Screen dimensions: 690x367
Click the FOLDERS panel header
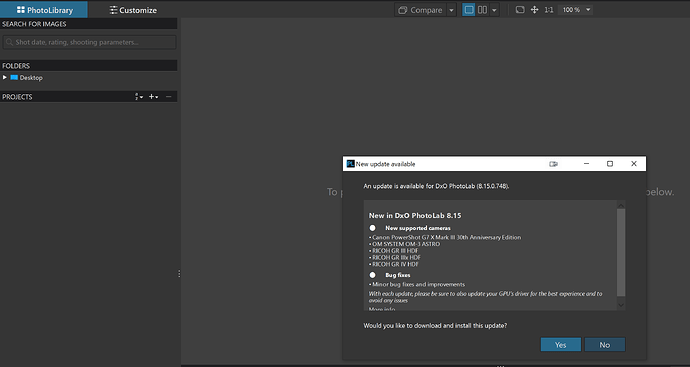tap(88, 66)
